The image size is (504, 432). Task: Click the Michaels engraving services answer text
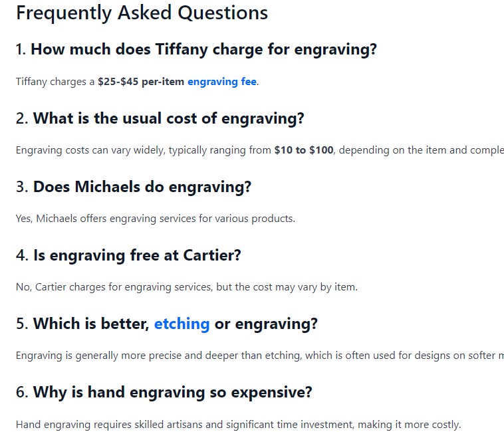[155, 219]
